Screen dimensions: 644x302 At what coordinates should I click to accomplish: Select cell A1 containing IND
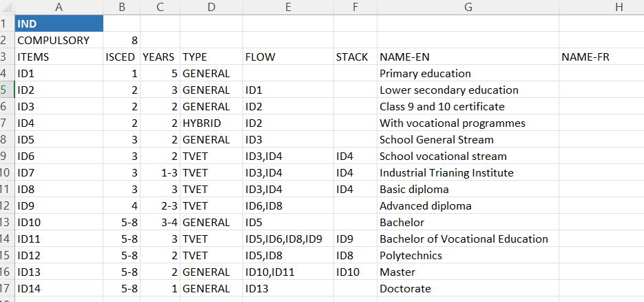[59, 23]
